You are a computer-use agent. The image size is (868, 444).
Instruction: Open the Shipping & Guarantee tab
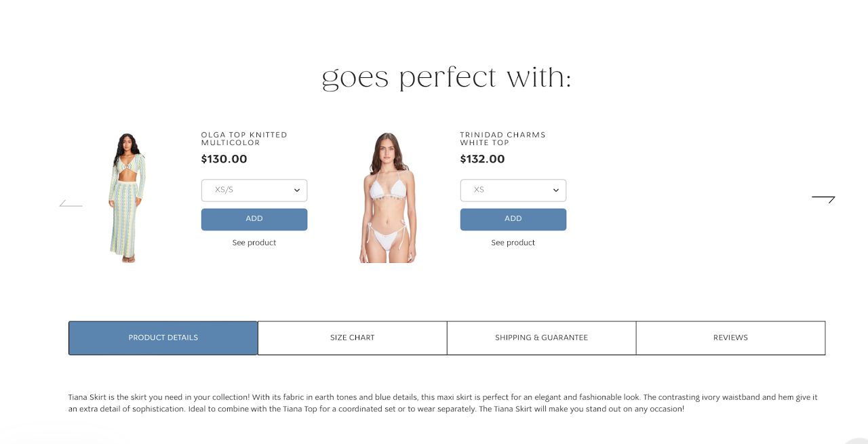(542, 338)
